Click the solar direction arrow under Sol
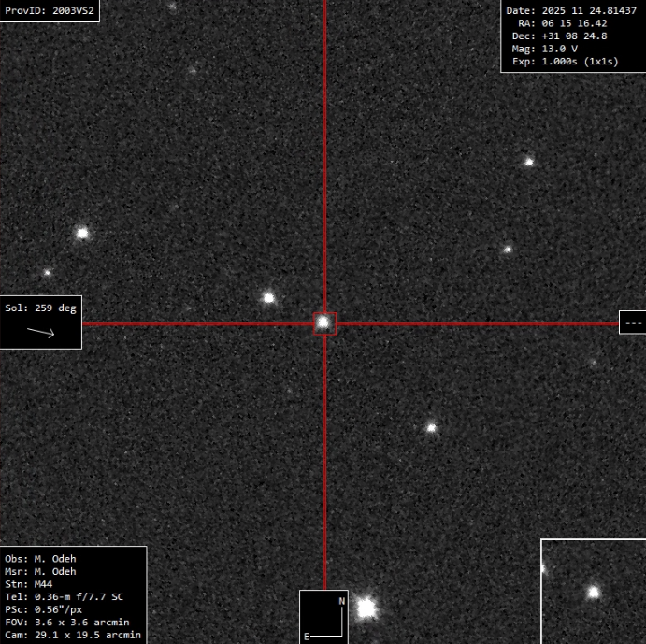Image resolution: width=646 pixels, height=644 pixels. point(40,331)
